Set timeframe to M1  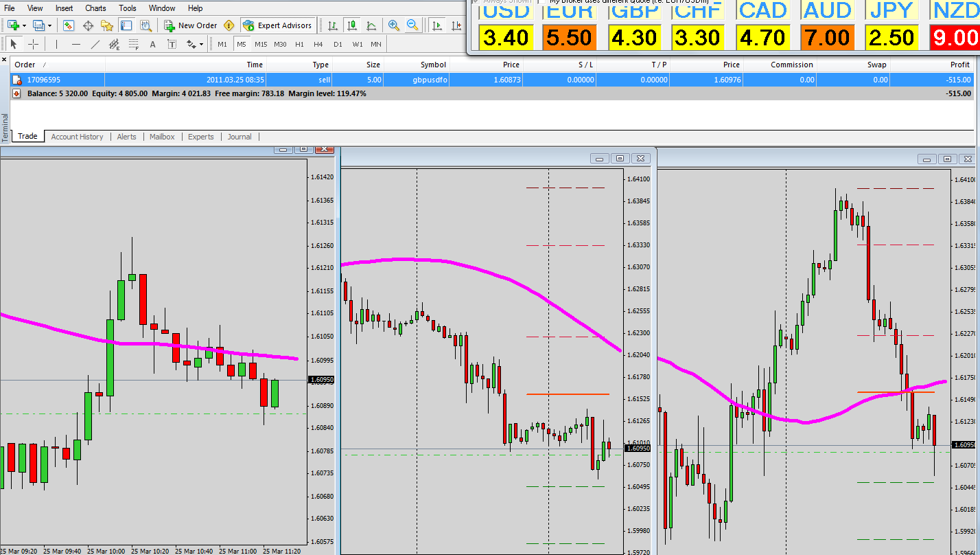click(x=222, y=44)
